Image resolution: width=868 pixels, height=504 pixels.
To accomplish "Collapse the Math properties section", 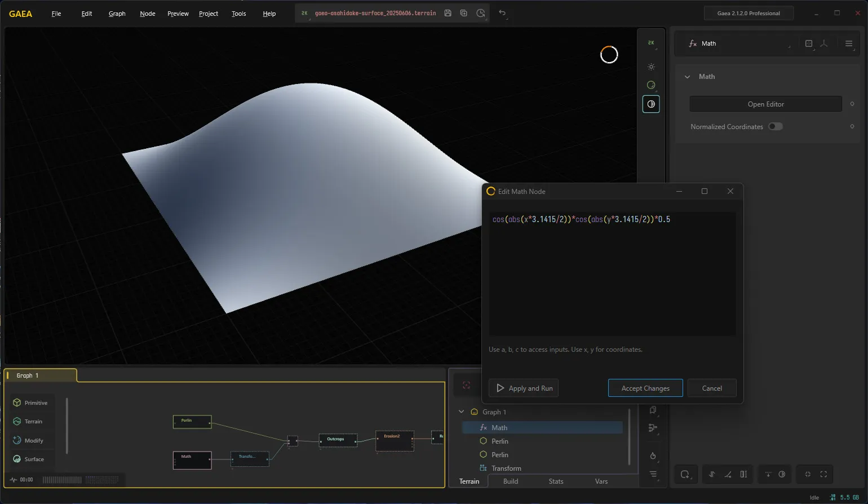I will pyautogui.click(x=687, y=77).
